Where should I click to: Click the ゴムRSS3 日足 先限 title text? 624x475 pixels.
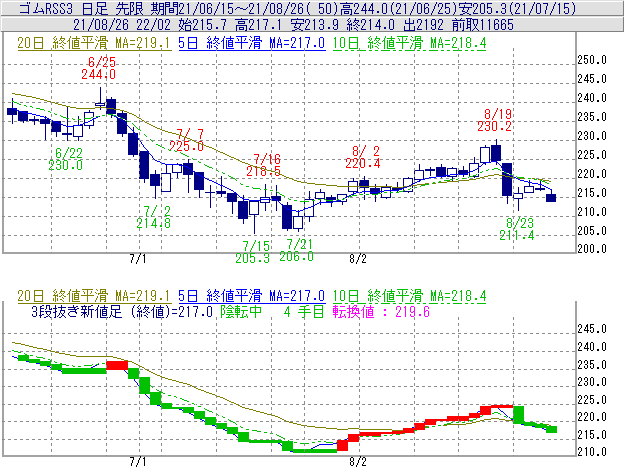(81, 8)
